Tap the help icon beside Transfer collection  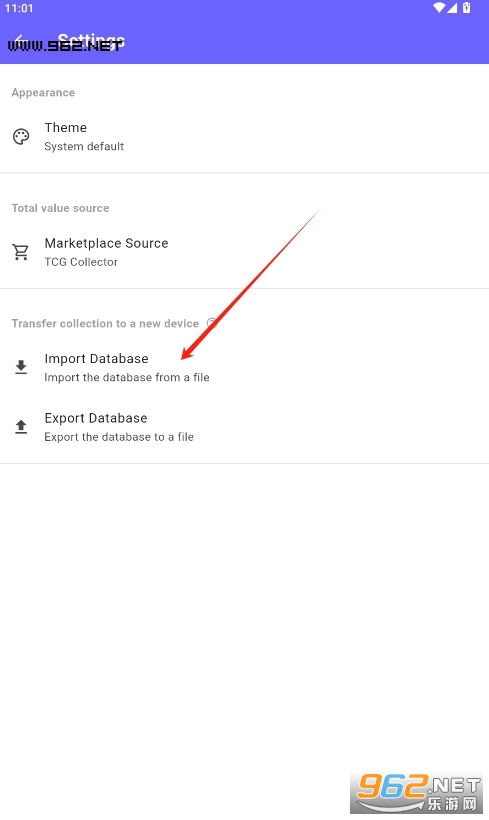pyautogui.click(x=212, y=323)
